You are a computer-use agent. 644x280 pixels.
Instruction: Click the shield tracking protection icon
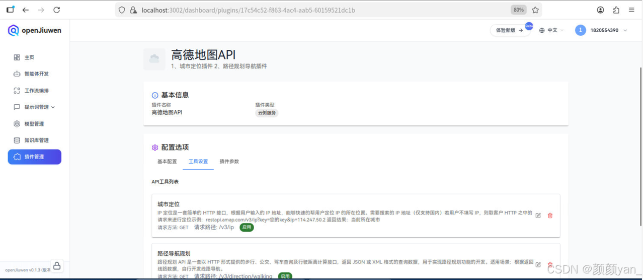(122, 10)
